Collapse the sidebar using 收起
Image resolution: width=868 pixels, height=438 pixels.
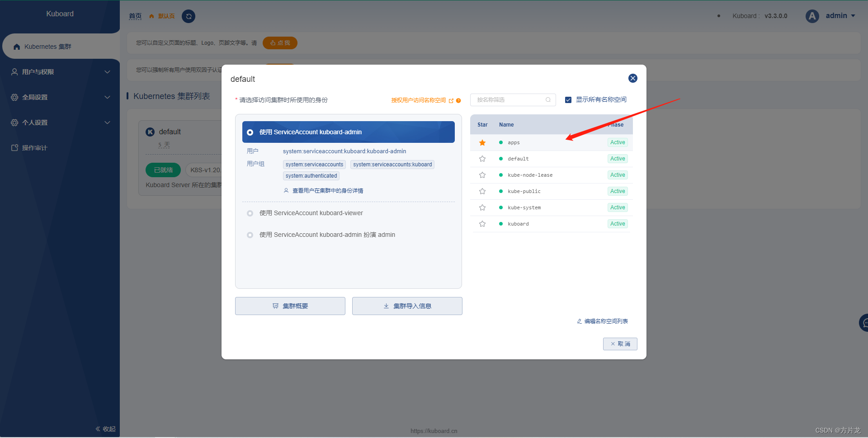pyautogui.click(x=105, y=429)
